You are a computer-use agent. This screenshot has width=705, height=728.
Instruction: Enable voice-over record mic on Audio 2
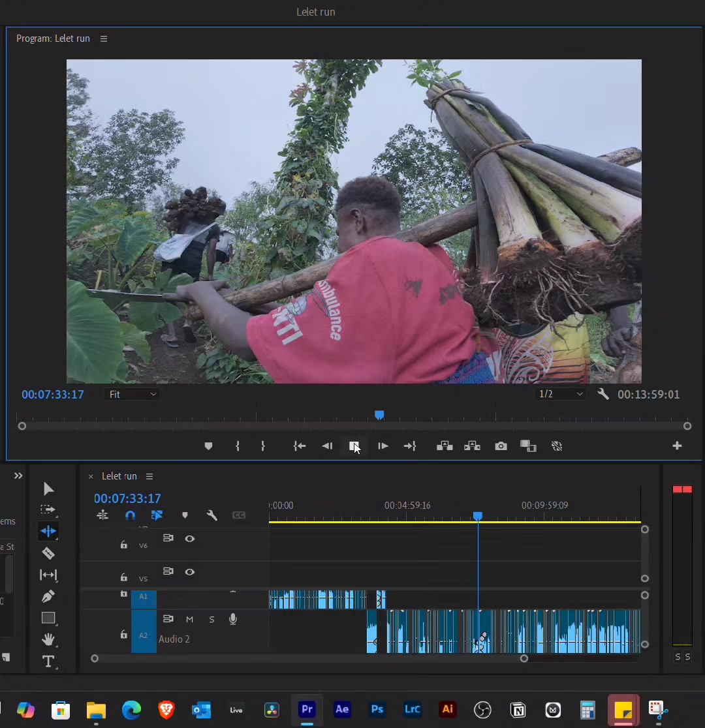coord(233,619)
